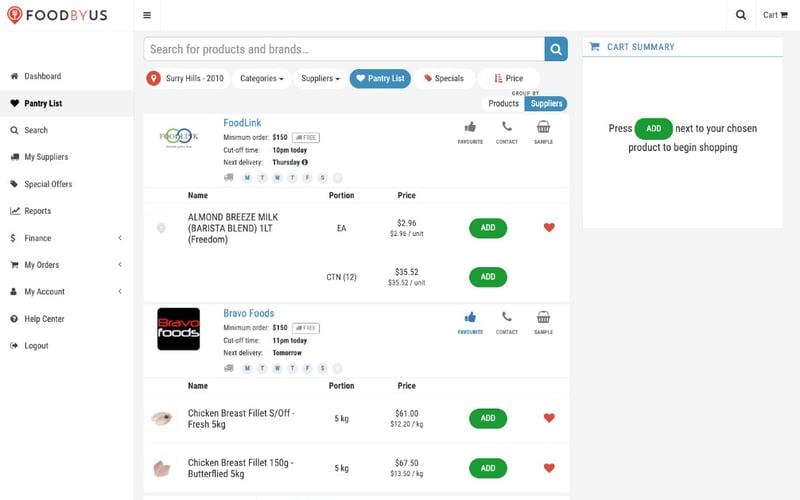Viewport: 800px width, 500px height.
Task: Click the Almond Breeze Milk placeholder image
Action: point(161,228)
